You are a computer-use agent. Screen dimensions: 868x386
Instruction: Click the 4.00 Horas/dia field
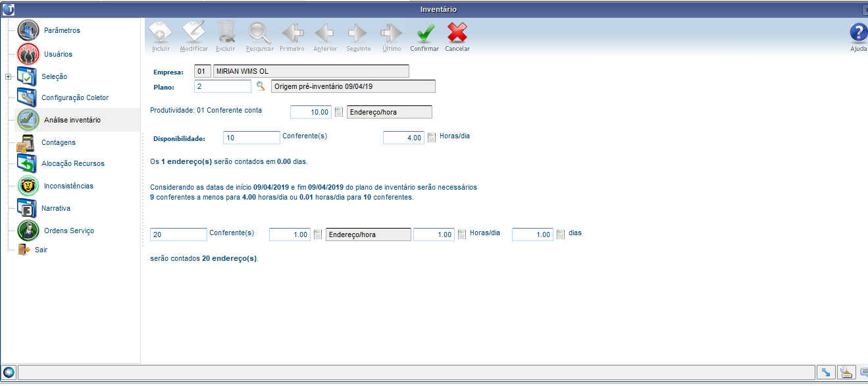coord(403,138)
